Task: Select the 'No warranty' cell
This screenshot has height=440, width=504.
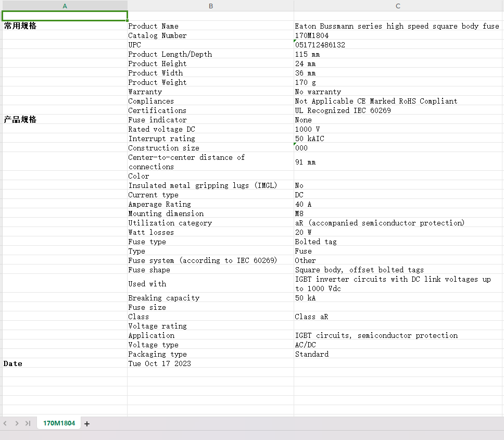Action: [398, 92]
